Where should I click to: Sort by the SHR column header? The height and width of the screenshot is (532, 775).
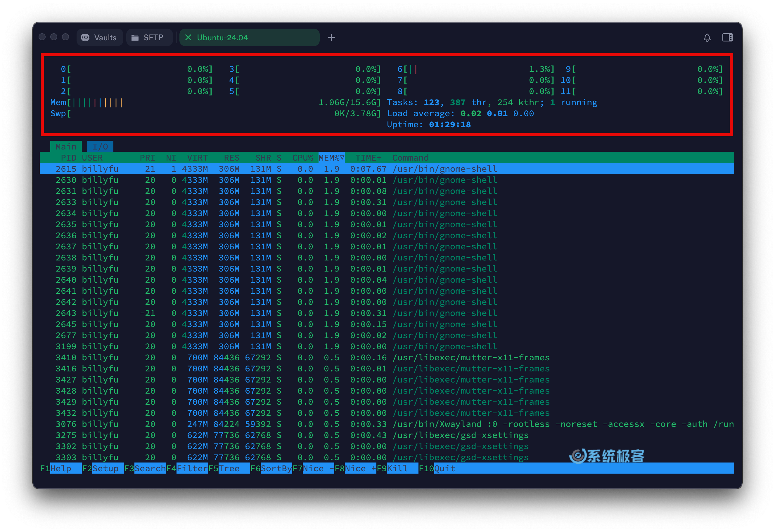pos(263,158)
